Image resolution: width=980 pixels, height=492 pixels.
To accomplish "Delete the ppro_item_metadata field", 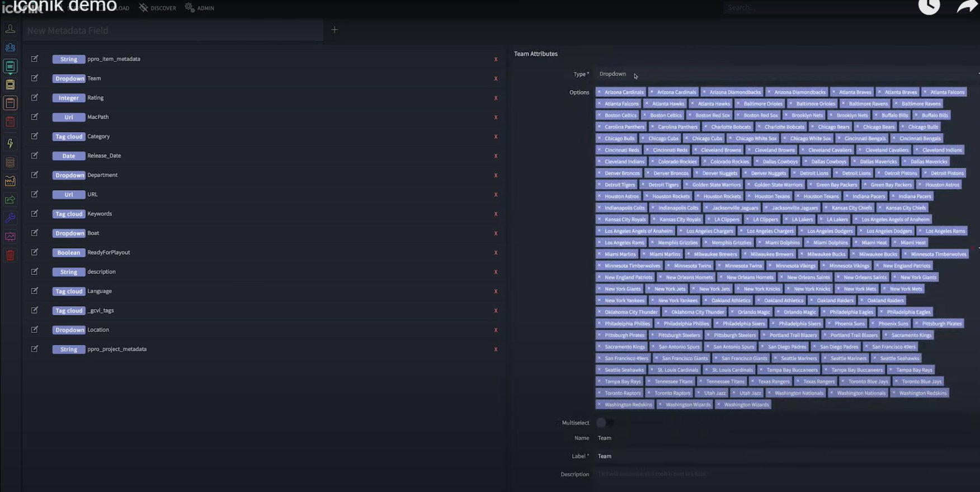I will (x=496, y=59).
